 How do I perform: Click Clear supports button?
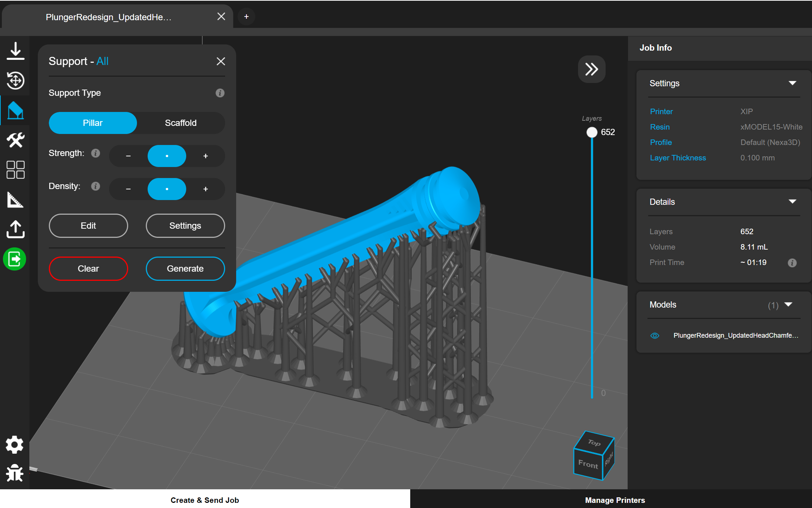click(89, 269)
